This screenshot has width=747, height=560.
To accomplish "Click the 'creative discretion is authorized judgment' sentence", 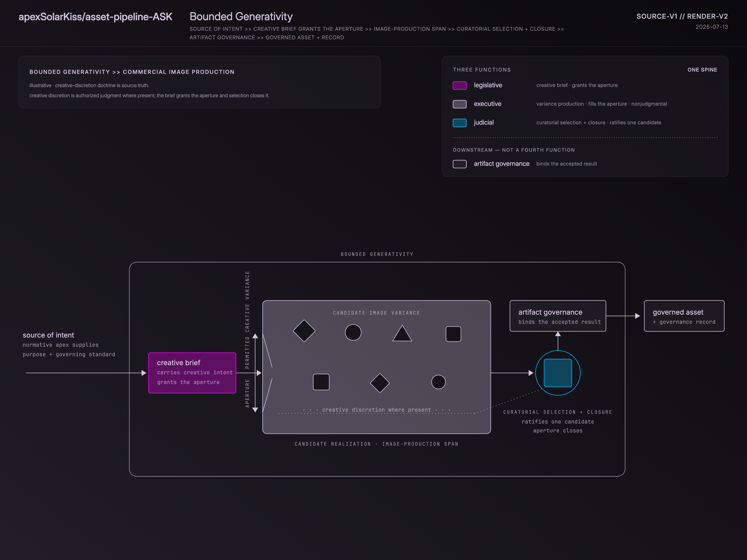I will (149, 95).
